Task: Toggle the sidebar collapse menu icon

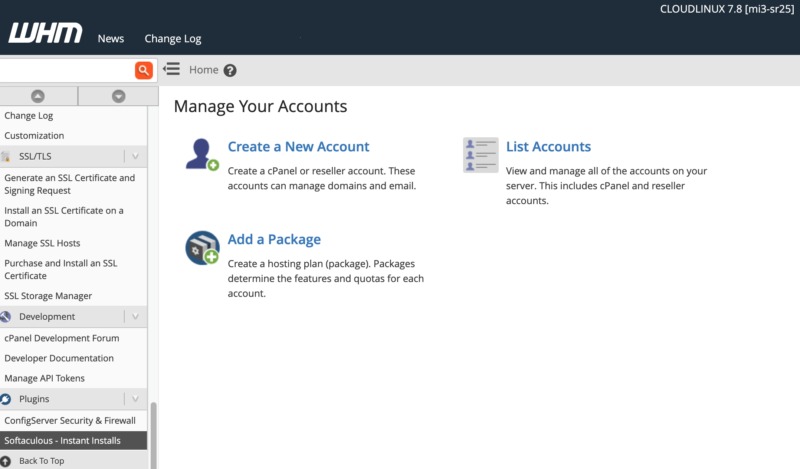Action: coord(171,70)
